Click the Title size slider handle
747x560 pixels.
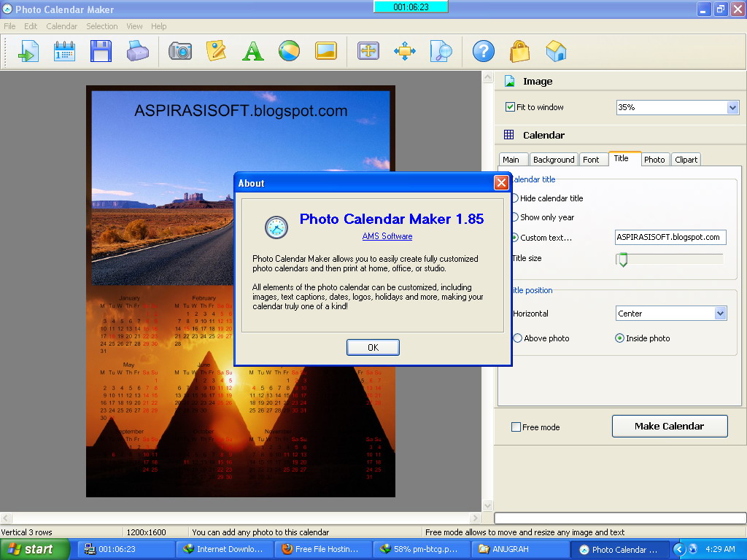(622, 259)
